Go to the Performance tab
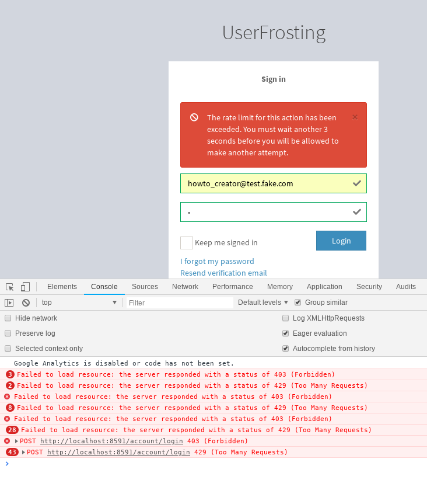Image resolution: width=427 pixels, height=504 pixels. pyautogui.click(x=232, y=287)
